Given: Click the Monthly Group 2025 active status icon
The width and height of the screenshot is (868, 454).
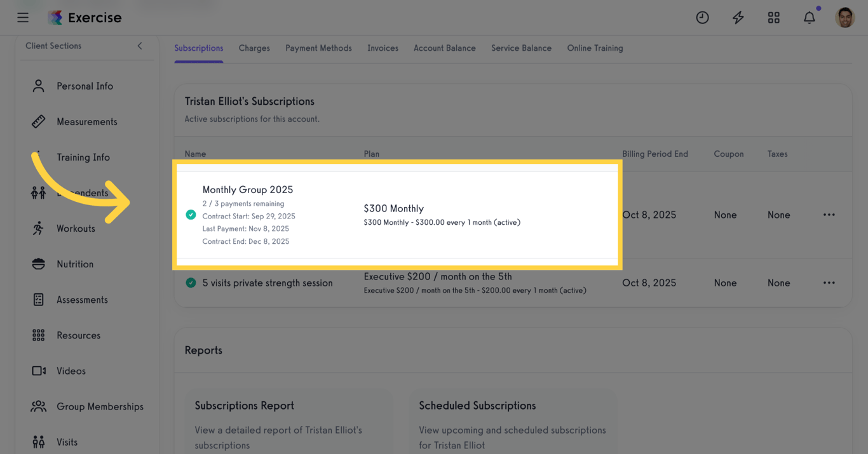Looking at the screenshot, I should pyautogui.click(x=191, y=215).
